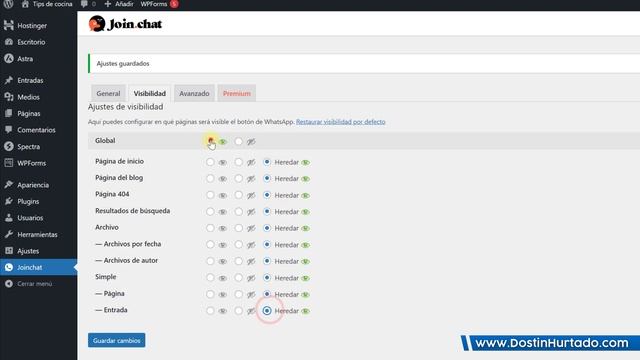
Task: Click 'Resultados de búsqueda' row label
Action: pyautogui.click(x=133, y=211)
